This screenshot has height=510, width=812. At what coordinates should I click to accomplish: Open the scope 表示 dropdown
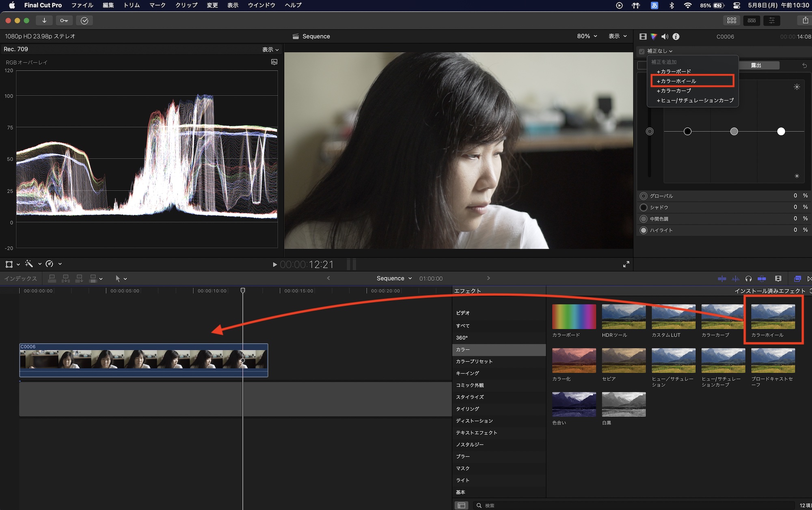pos(270,50)
